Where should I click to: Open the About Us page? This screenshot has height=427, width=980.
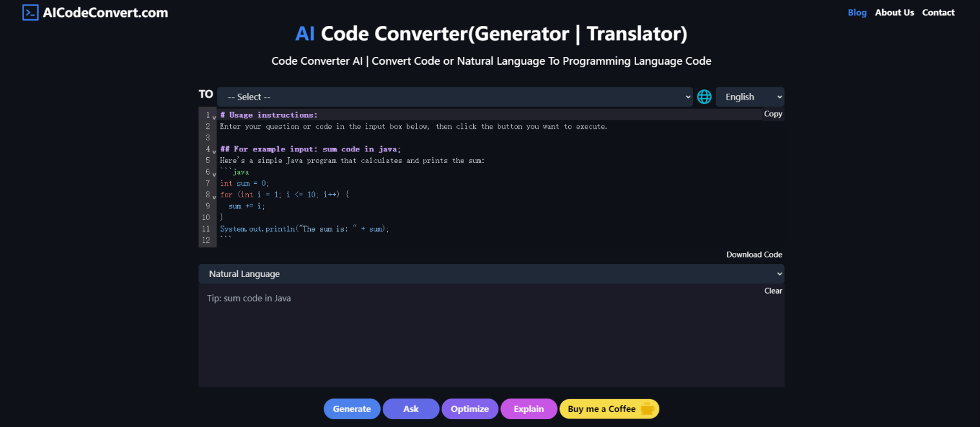[895, 12]
